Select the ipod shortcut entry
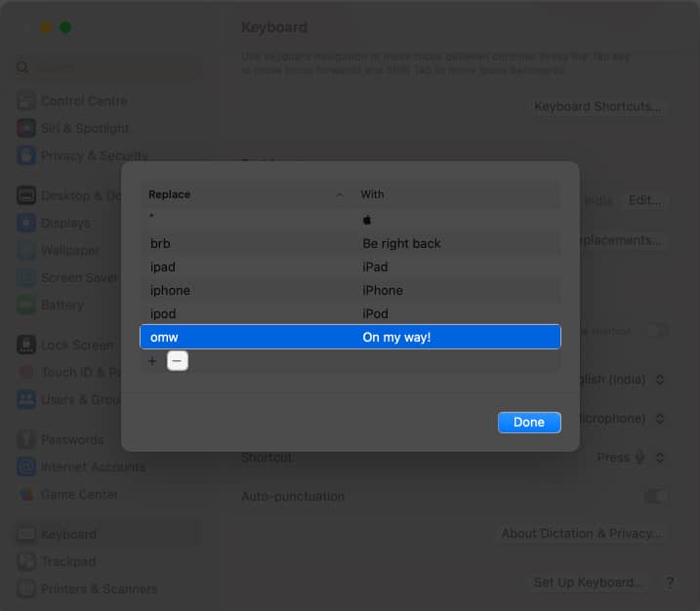The height and width of the screenshot is (611, 700). point(163,313)
